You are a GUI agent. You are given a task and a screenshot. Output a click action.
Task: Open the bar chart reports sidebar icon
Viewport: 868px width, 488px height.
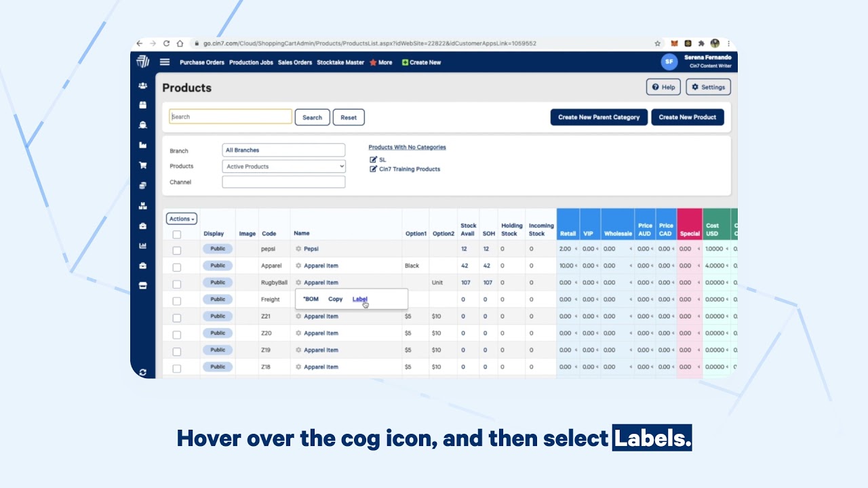[x=142, y=245]
